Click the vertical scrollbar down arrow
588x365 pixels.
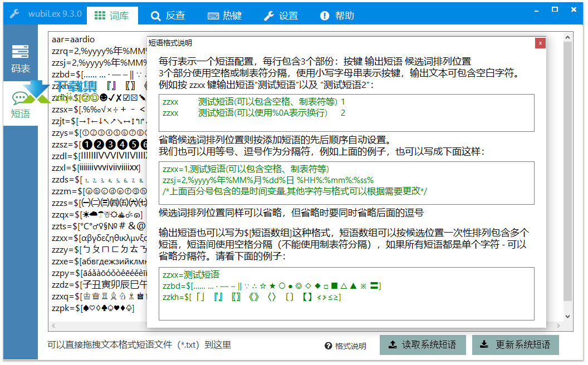pos(567,316)
